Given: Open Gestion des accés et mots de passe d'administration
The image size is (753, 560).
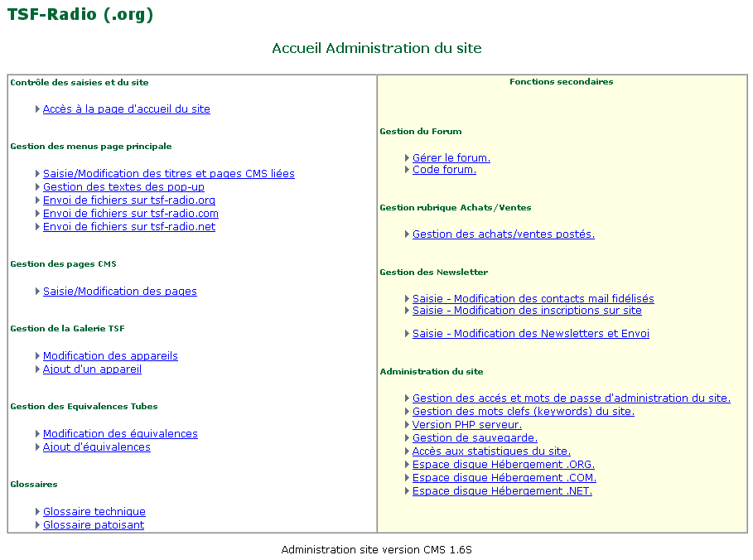Looking at the screenshot, I should (572, 398).
